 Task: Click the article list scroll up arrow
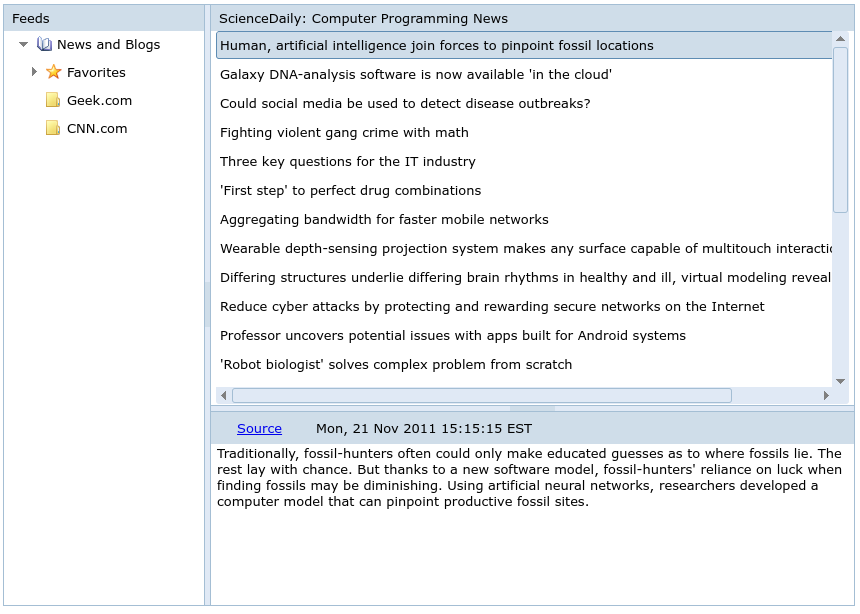[840, 39]
